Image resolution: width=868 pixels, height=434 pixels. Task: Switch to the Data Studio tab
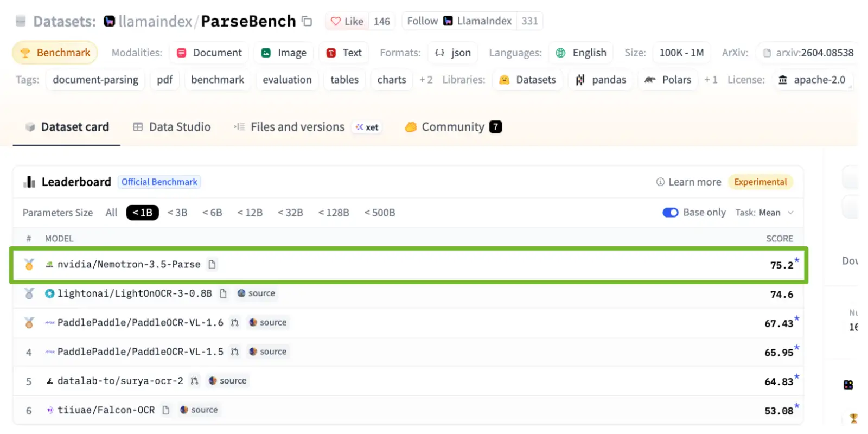(x=172, y=127)
